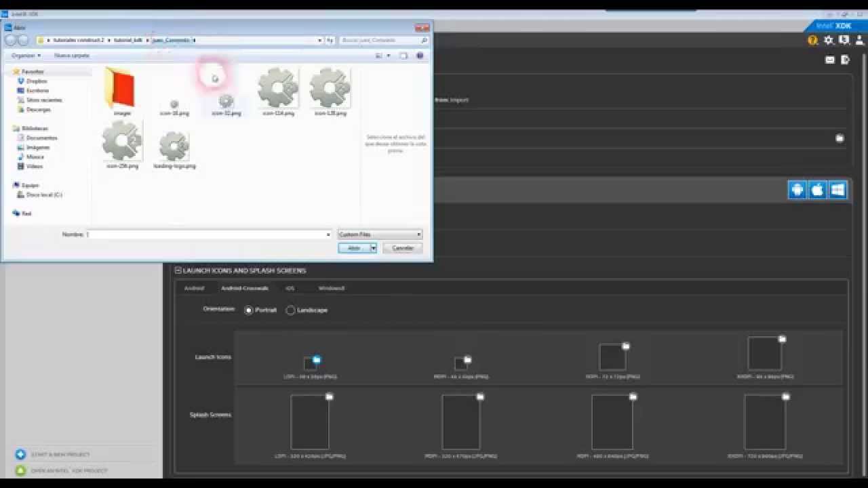Select icon-114.png file
Image resolution: width=868 pixels, height=488 pixels.
(x=278, y=91)
